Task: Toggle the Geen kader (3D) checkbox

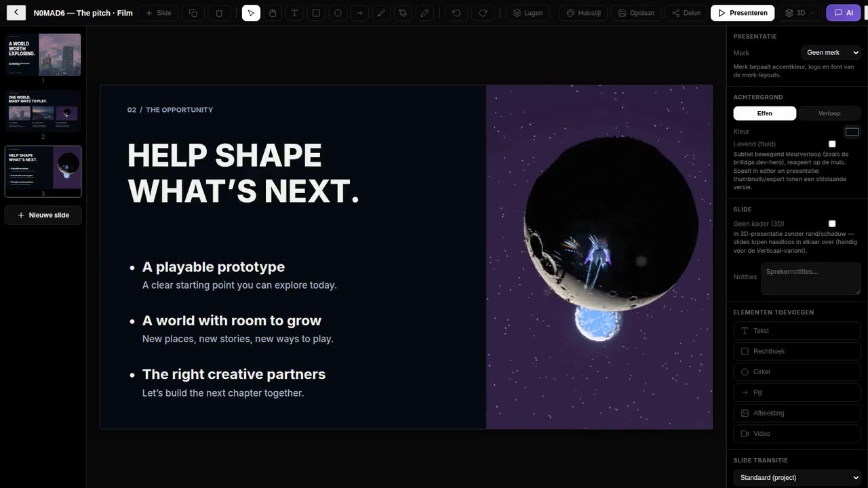Action: tap(832, 224)
